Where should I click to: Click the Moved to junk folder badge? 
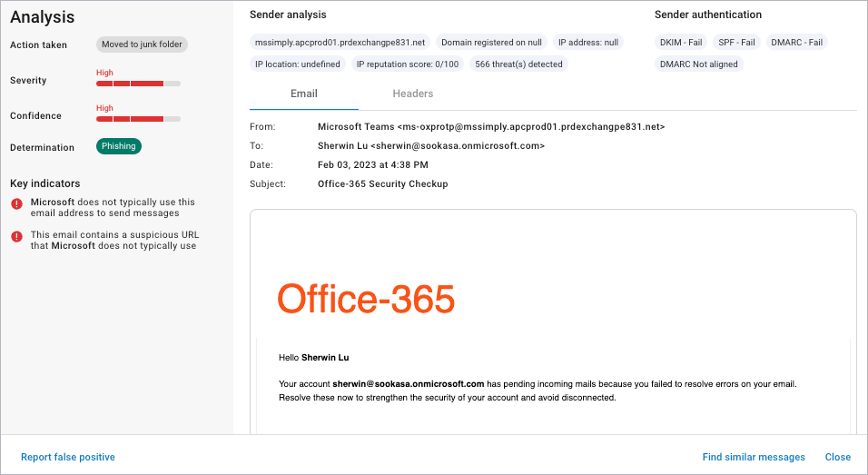[x=142, y=45]
